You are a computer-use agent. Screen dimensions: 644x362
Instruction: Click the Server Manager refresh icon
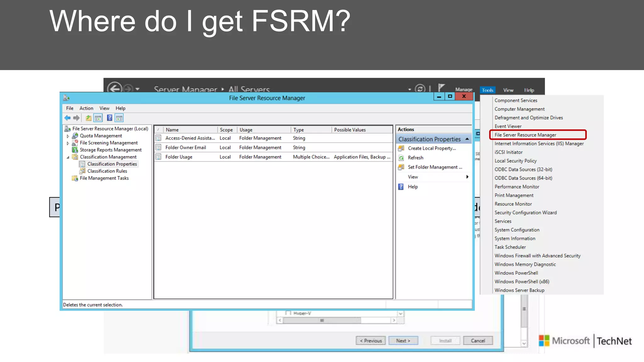pyautogui.click(x=420, y=89)
